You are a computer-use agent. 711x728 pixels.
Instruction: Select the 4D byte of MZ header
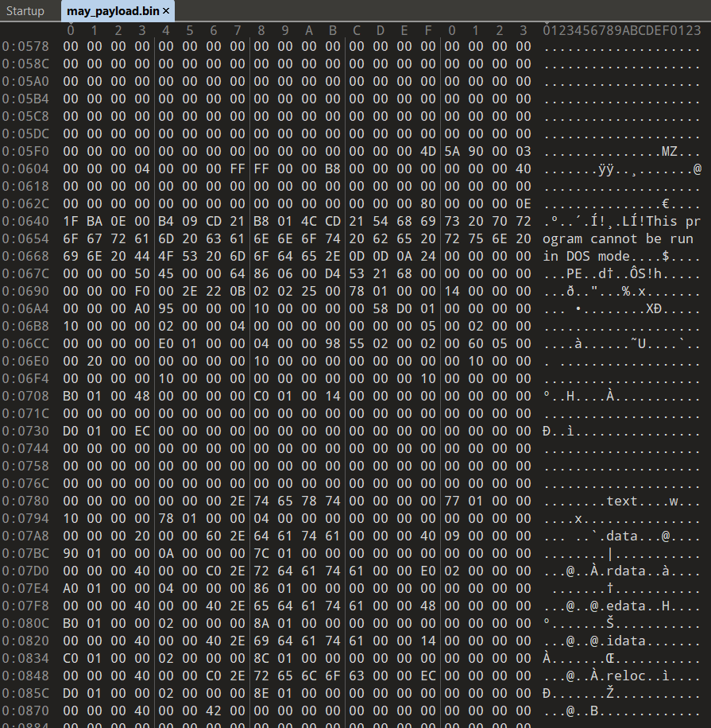(x=428, y=151)
